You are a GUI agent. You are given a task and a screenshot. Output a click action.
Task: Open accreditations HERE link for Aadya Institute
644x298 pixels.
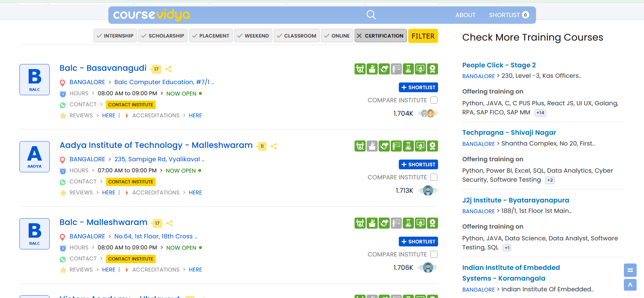click(195, 193)
